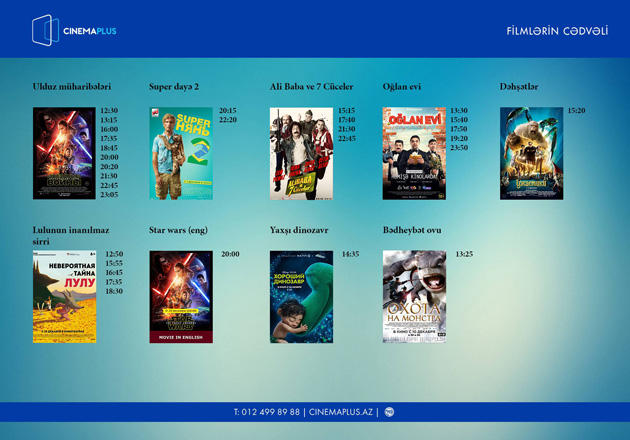The height and width of the screenshot is (440, 630).
Task: Select 13:15 showtime for Ulduz müharibələri
Action: [x=109, y=120]
